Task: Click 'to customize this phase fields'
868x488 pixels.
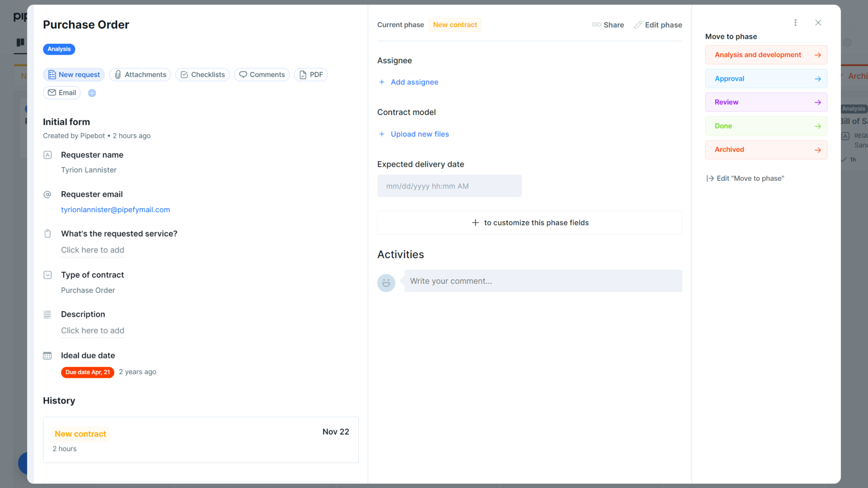Action: (x=529, y=222)
